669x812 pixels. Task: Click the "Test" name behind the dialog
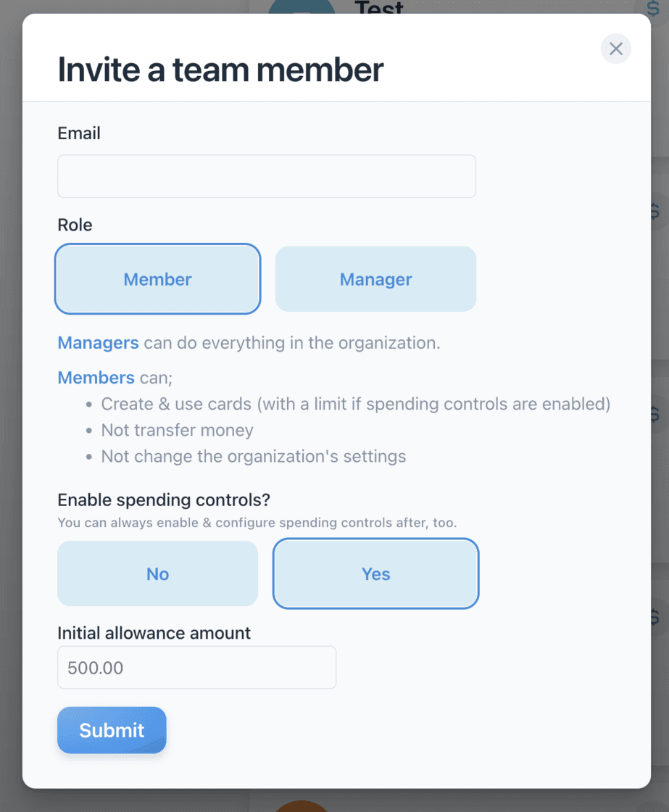(379, 7)
